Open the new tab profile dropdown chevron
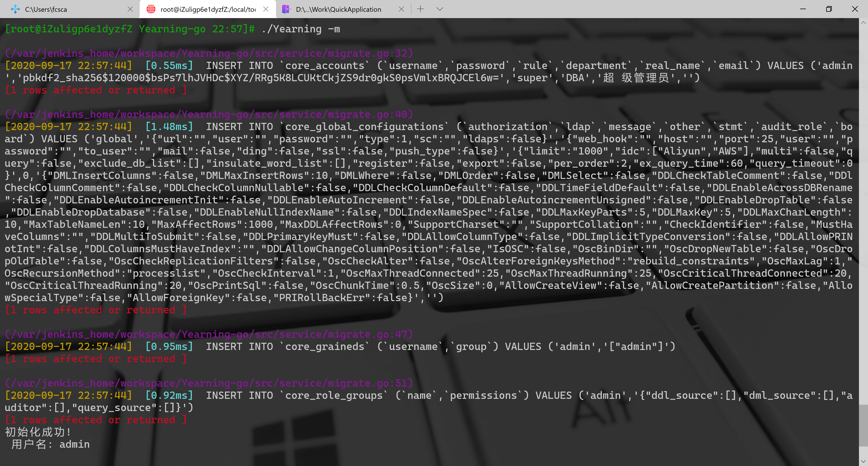 point(439,9)
